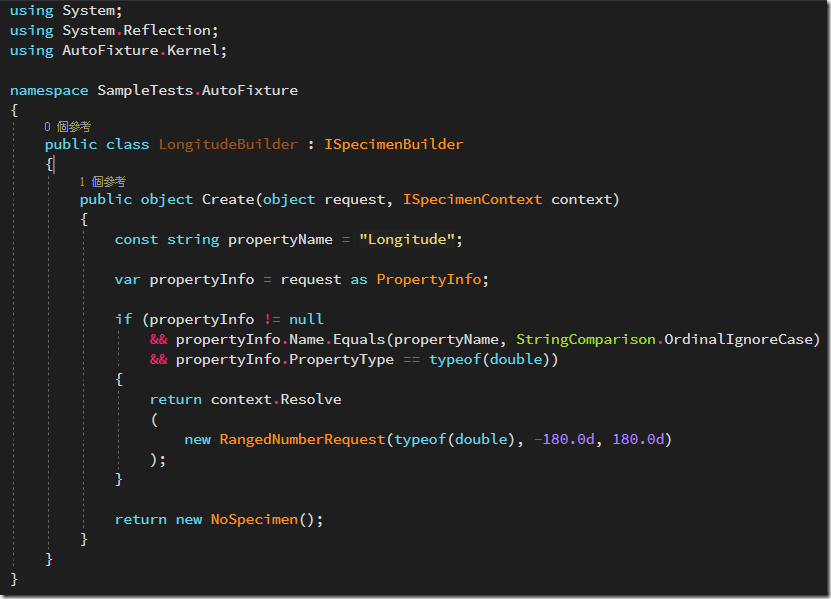This screenshot has height=599, width=831.
Task: Click context.Resolve method call
Action: (276, 399)
